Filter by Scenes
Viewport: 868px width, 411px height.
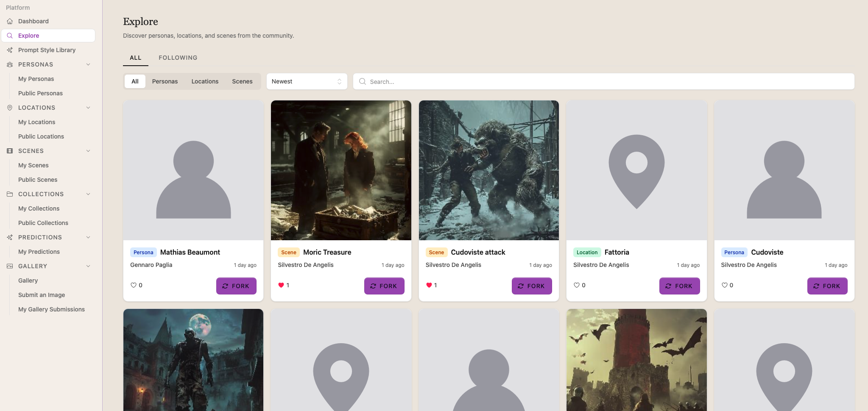[242, 81]
